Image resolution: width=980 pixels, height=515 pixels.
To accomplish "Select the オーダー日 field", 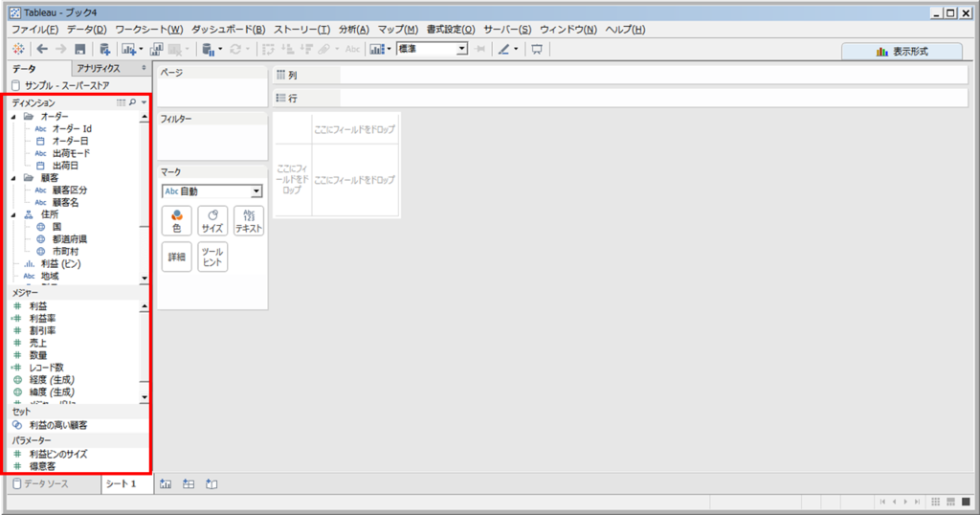I will 70,142.
